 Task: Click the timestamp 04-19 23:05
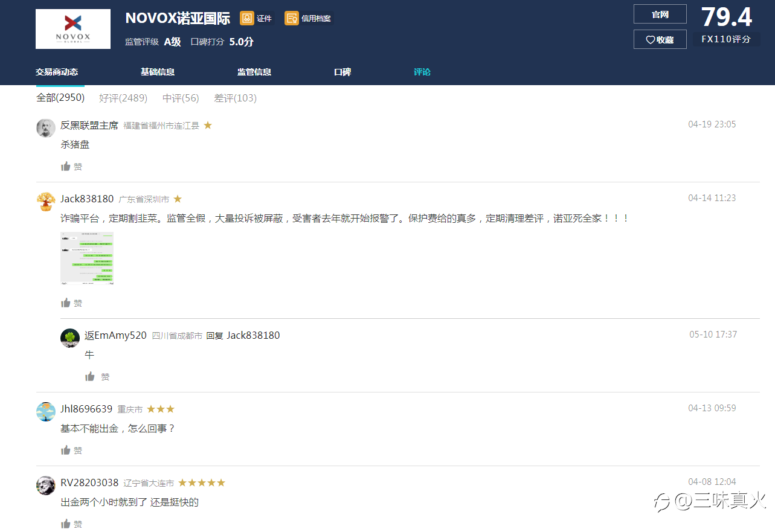click(x=712, y=124)
